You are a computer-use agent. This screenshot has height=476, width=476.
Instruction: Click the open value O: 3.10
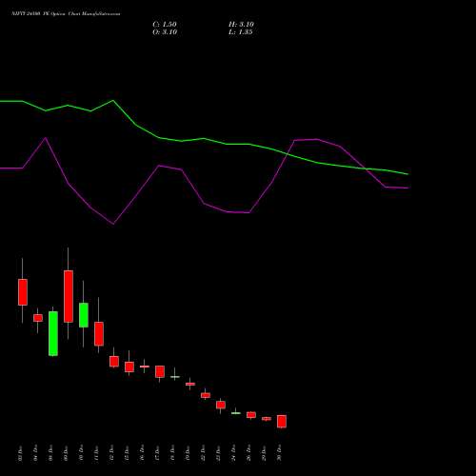pos(165,32)
